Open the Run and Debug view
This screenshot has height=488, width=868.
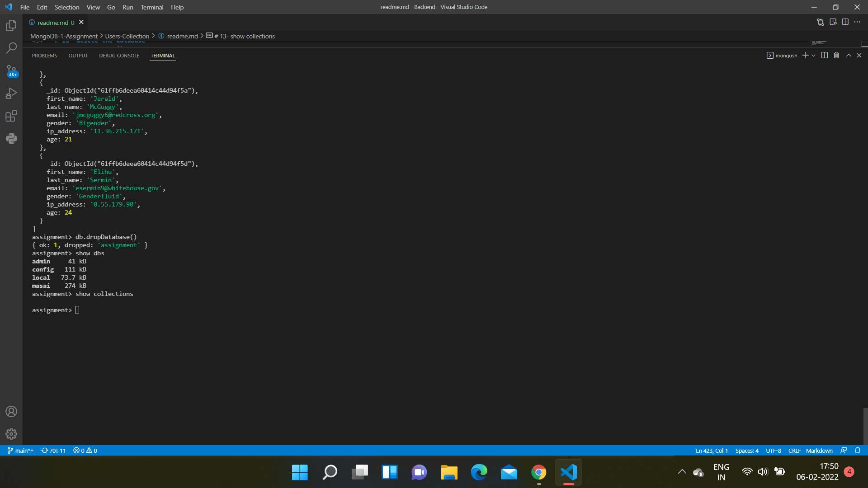11,93
